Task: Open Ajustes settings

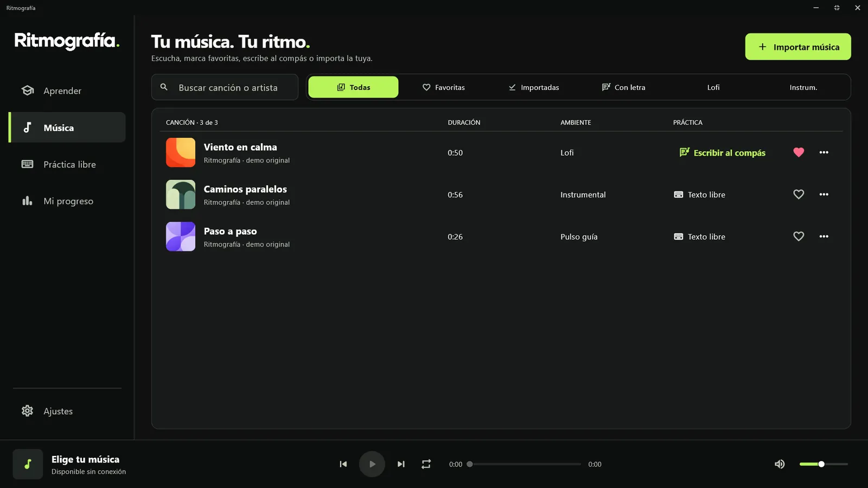Action: tap(67, 411)
